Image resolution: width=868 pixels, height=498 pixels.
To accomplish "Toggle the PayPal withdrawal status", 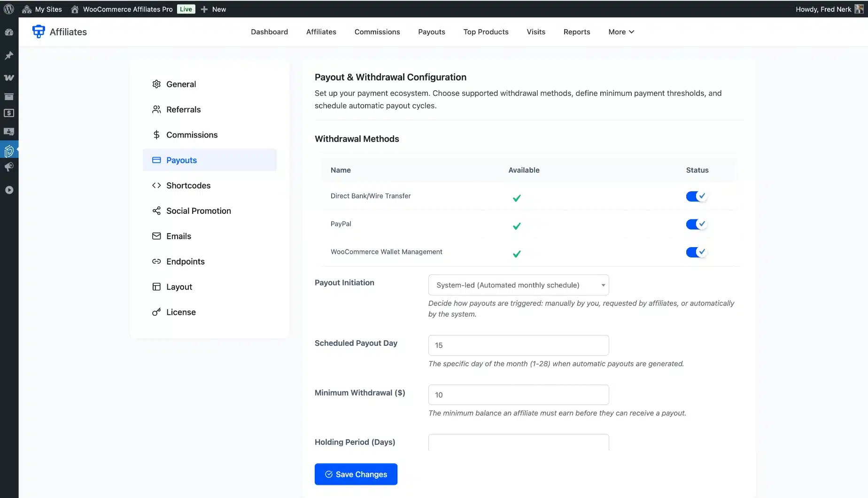I will pos(696,224).
